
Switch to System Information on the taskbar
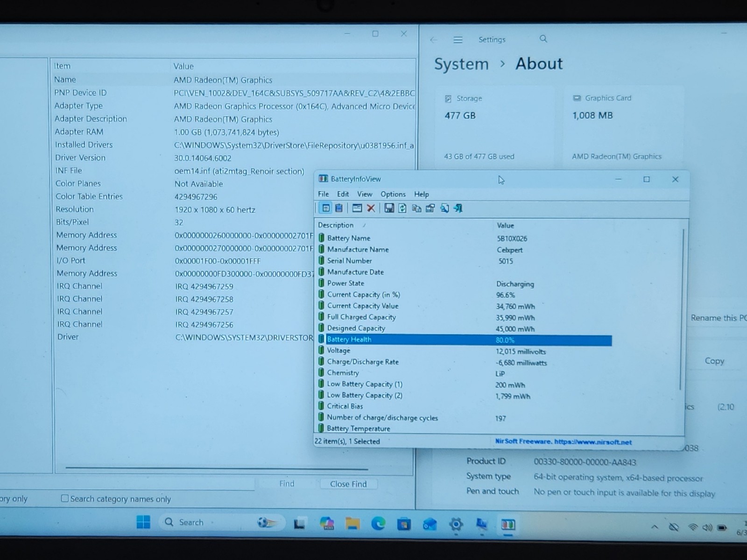point(482,524)
